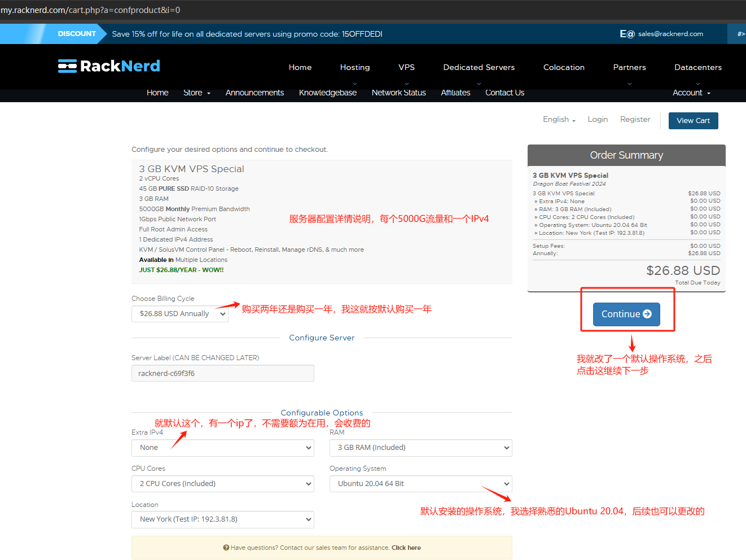Click the 'Dragon Boat Festival 2024' text
Image resolution: width=746 pixels, height=560 pixels.
569,183
